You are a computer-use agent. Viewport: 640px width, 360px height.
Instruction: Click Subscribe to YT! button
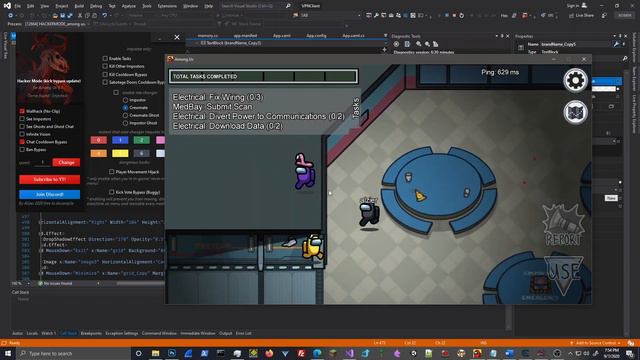click(49, 180)
